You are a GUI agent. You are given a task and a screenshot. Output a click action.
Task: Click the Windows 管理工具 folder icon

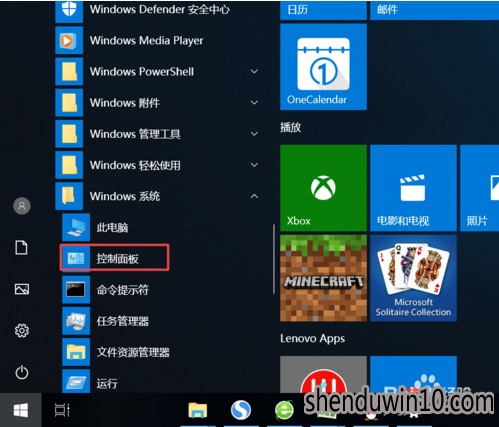tap(69, 134)
